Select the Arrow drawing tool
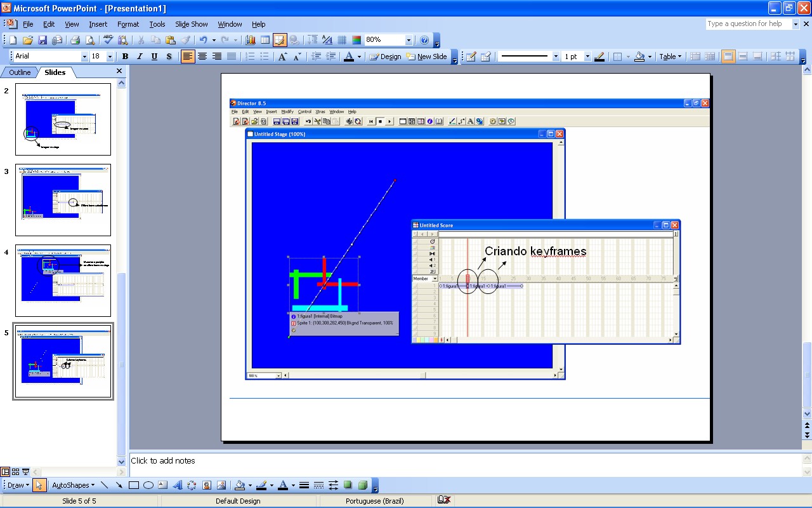This screenshot has height=508, width=812. (x=119, y=485)
